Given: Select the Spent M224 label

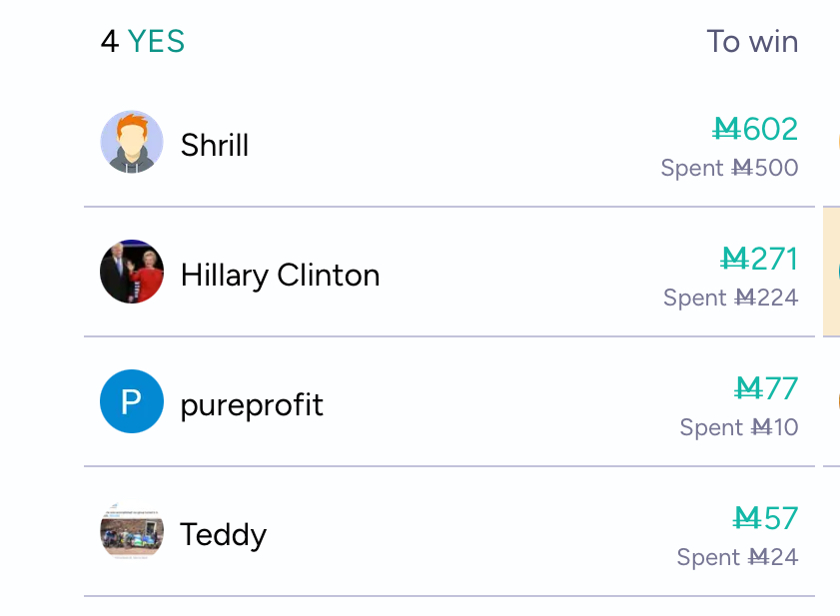Looking at the screenshot, I should tap(730, 298).
